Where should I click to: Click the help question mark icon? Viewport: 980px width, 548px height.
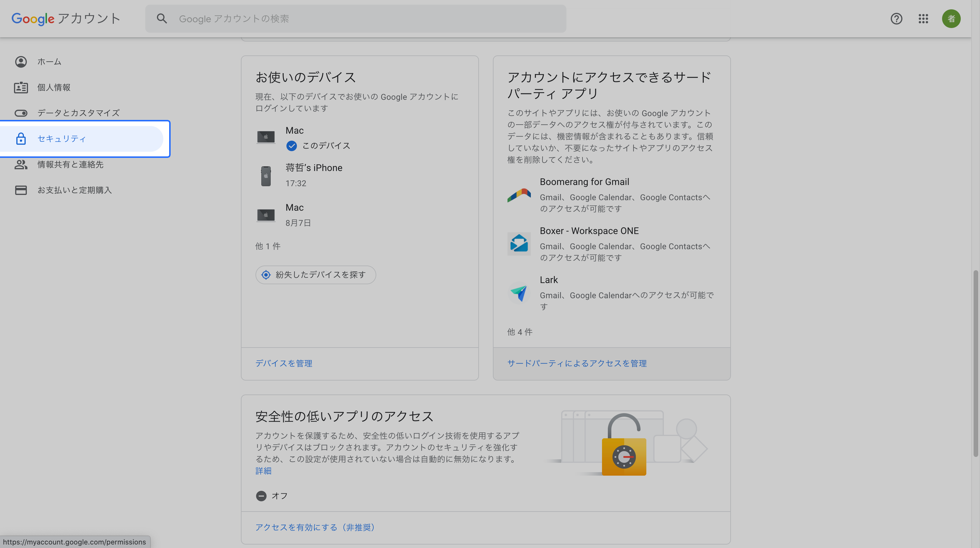coord(896,19)
